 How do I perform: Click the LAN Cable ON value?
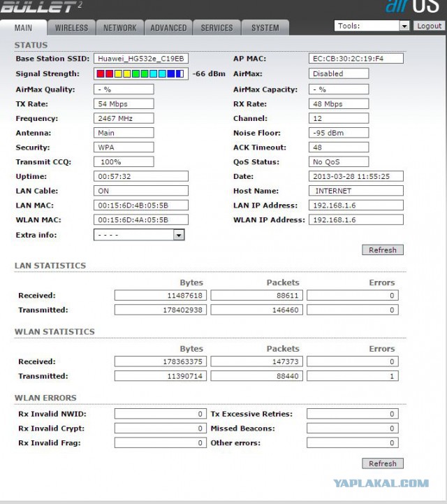[140, 191]
